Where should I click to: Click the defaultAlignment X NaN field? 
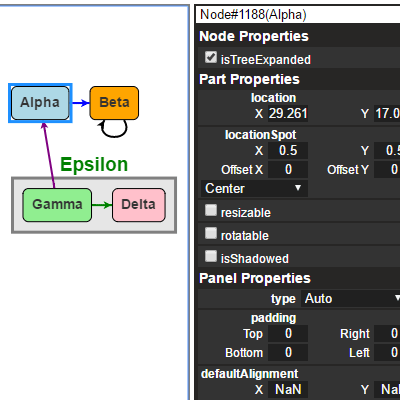[288, 389]
